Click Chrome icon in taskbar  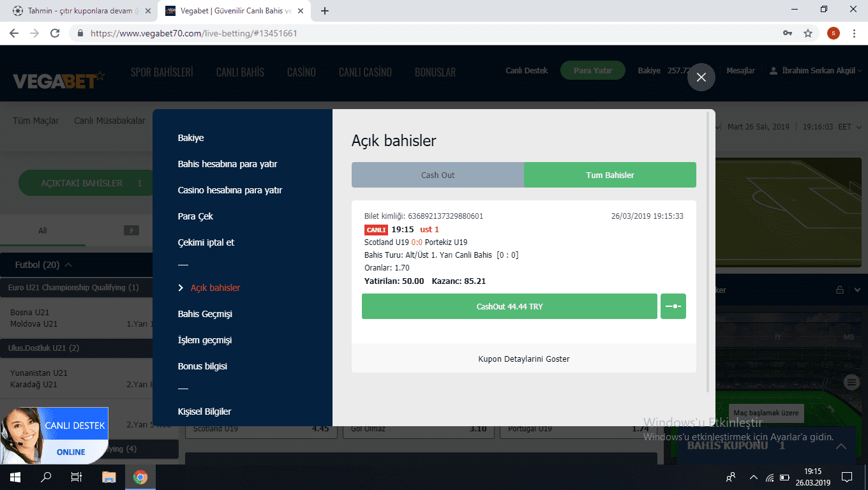pyautogui.click(x=140, y=477)
